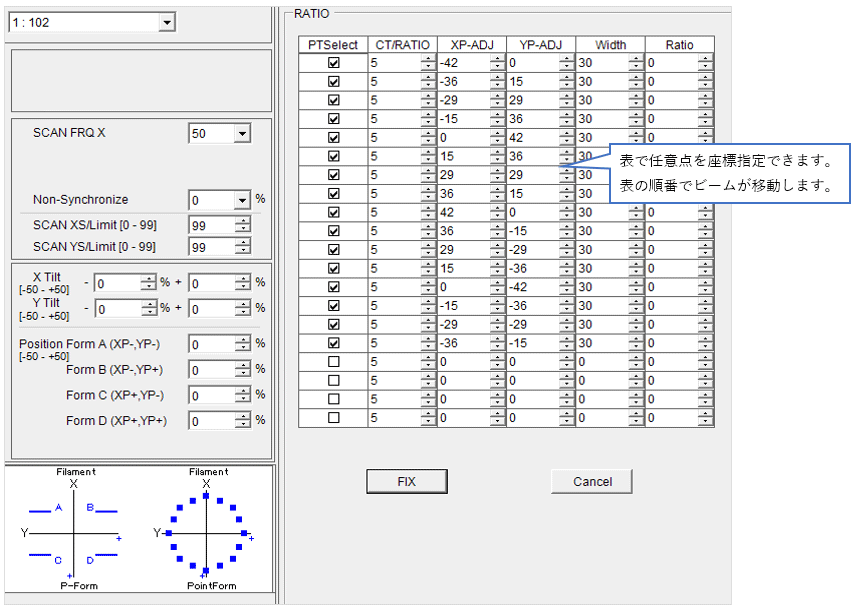Select the XP-ADJ field showing -42
The height and width of the screenshot is (609, 855).
click(462, 63)
